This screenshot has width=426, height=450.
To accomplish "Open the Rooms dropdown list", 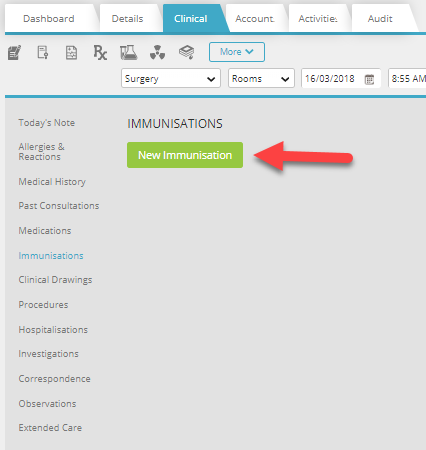I will [261, 78].
